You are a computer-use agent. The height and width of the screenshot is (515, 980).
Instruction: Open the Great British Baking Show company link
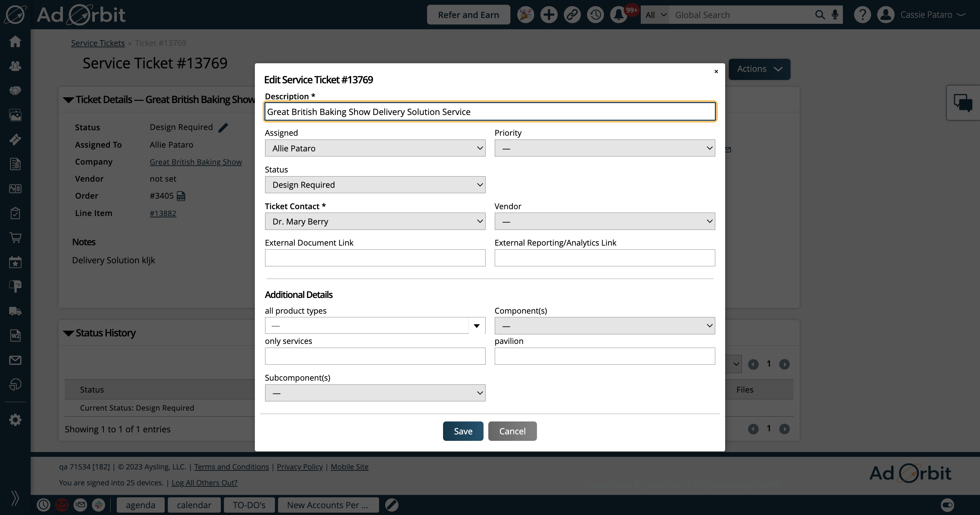click(x=196, y=162)
